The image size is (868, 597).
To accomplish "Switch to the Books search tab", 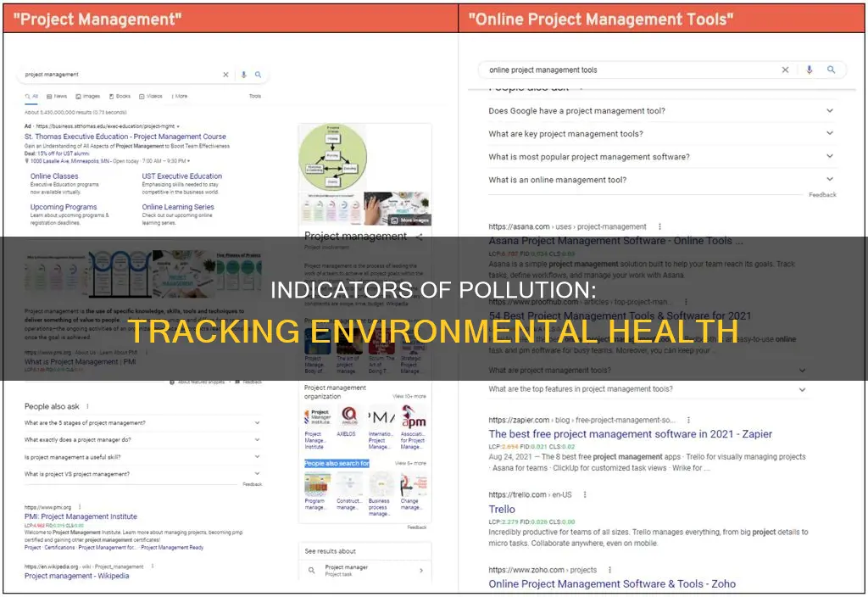I will pyautogui.click(x=120, y=97).
